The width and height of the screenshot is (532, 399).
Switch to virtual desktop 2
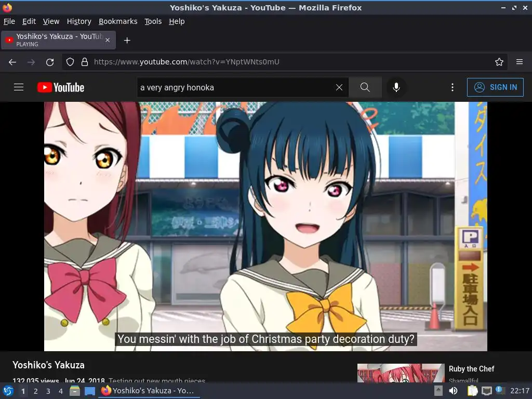pos(36,391)
